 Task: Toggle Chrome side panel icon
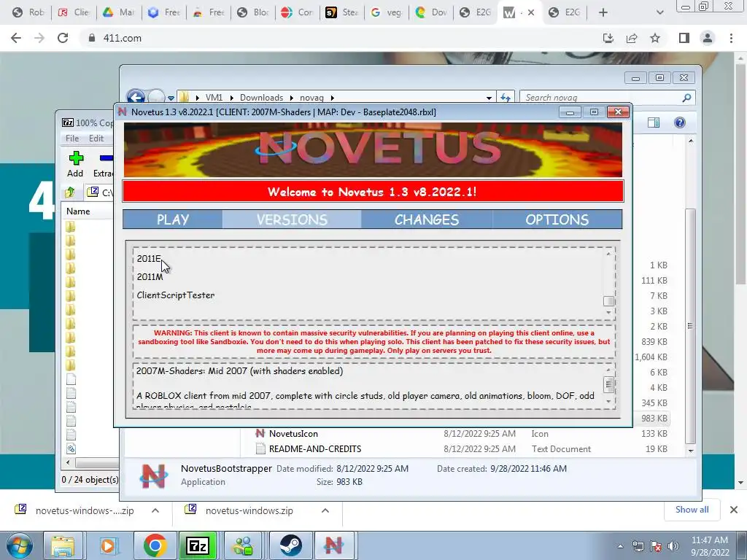pyautogui.click(x=684, y=38)
